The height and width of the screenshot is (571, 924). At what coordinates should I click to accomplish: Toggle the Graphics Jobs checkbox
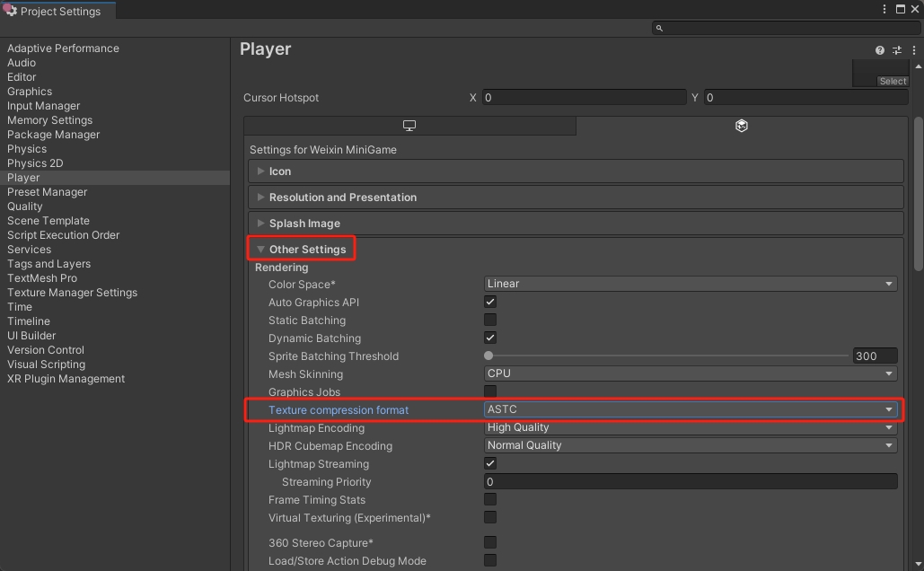pyautogui.click(x=490, y=391)
